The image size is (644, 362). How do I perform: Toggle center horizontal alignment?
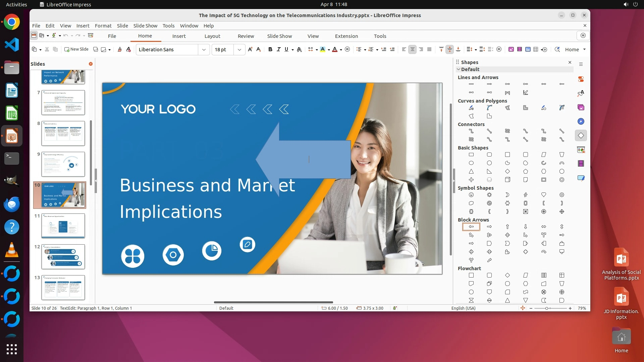pyautogui.click(x=412, y=50)
